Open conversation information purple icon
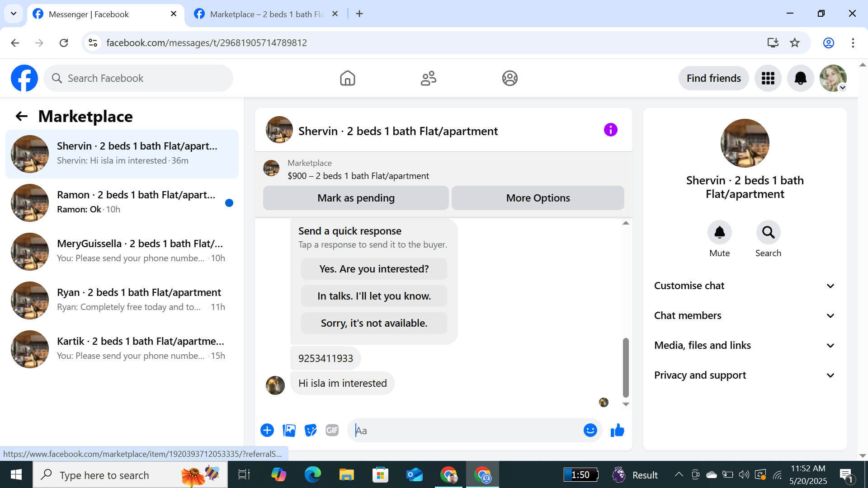868x488 pixels. pos(610,130)
